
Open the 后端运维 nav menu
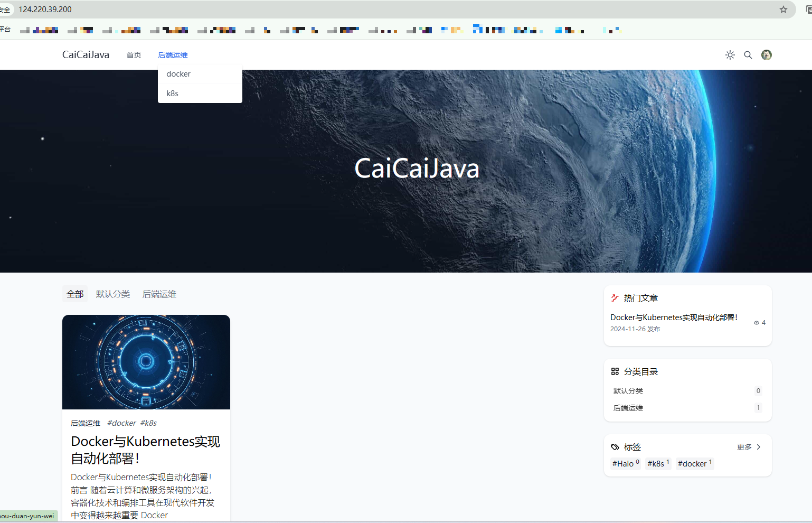pyautogui.click(x=173, y=55)
